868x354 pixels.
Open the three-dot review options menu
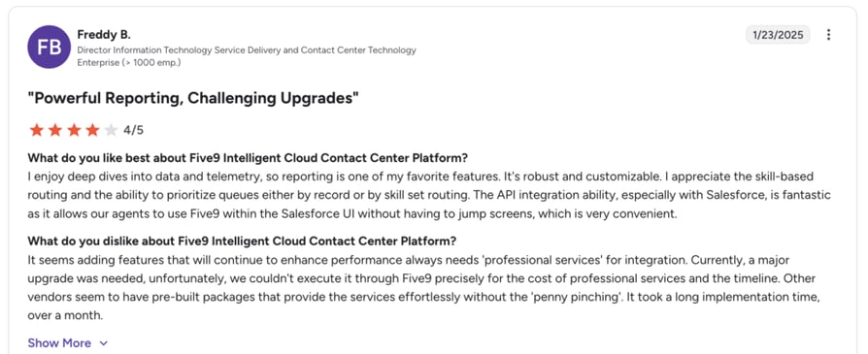[x=828, y=35]
